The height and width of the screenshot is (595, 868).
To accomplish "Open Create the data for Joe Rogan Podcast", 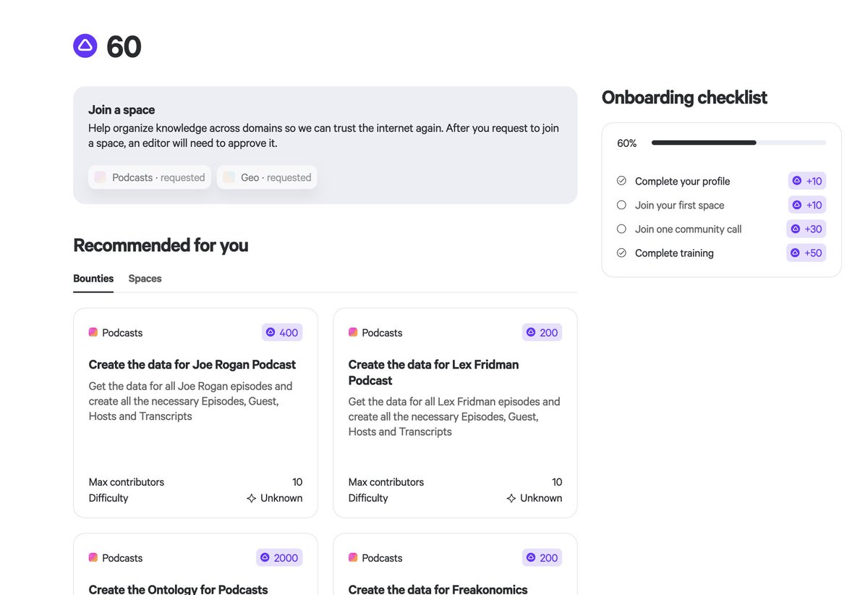I will click(192, 365).
